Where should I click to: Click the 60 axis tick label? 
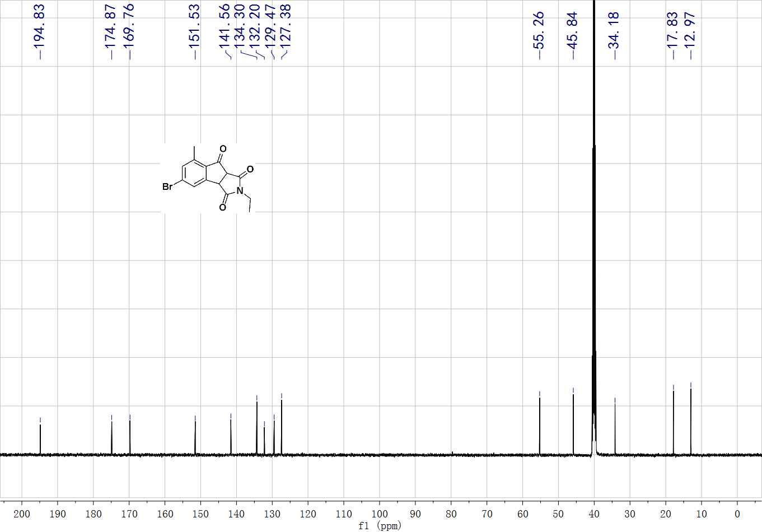click(x=523, y=514)
